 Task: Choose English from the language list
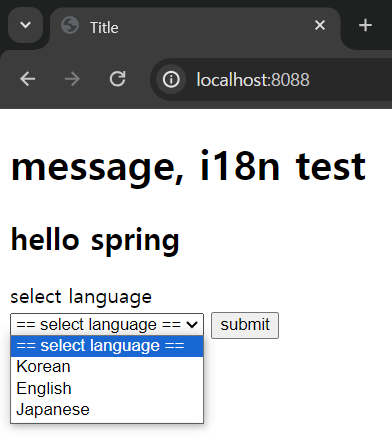pos(107,388)
